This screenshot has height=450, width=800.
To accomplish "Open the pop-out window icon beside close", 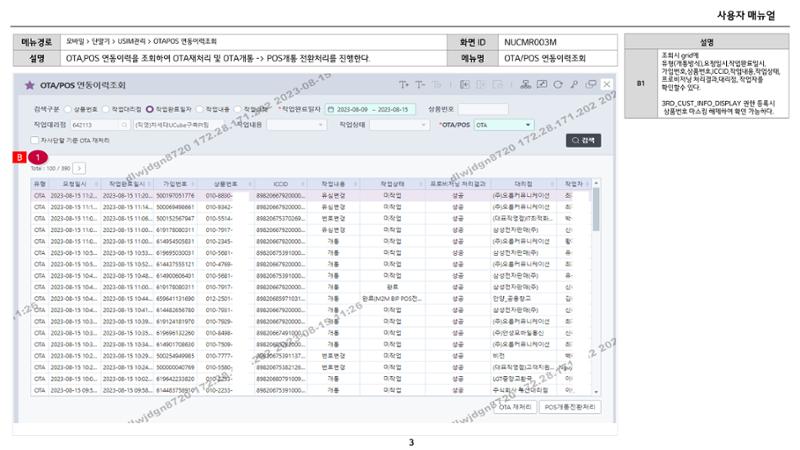I will pos(591,85).
